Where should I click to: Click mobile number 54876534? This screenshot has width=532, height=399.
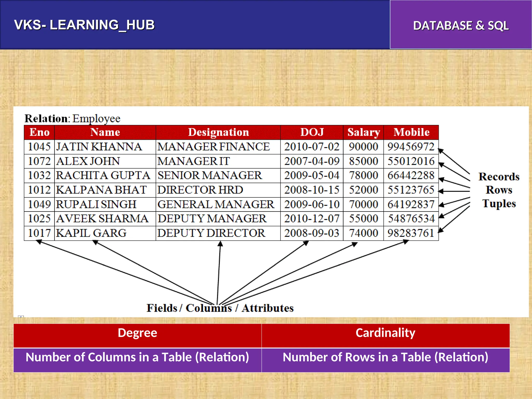411,219
